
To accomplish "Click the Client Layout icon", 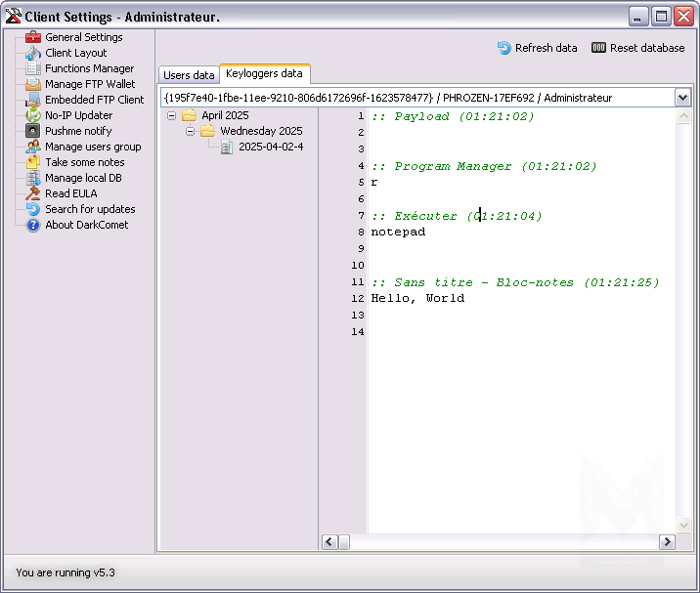I will pos(33,53).
